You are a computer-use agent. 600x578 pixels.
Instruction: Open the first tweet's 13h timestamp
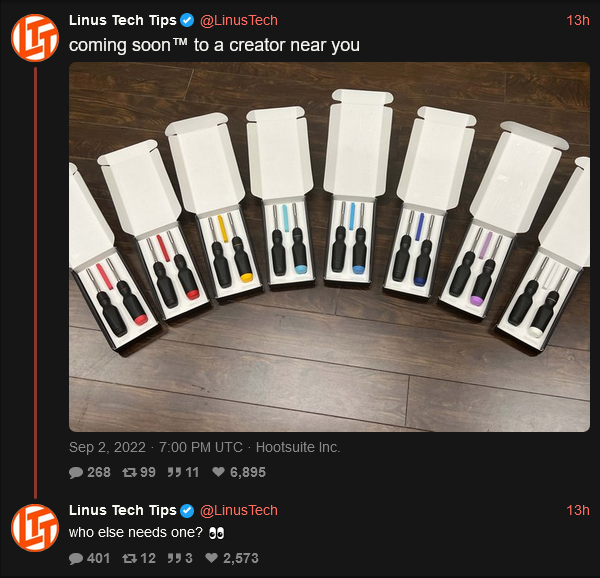pos(578,20)
